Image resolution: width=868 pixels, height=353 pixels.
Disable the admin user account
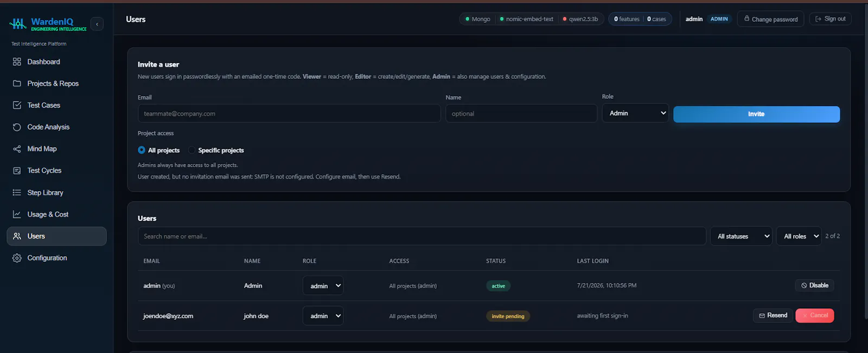coord(814,286)
